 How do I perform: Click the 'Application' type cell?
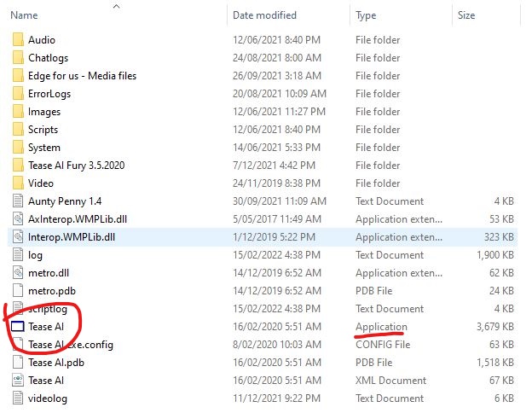pos(381,327)
